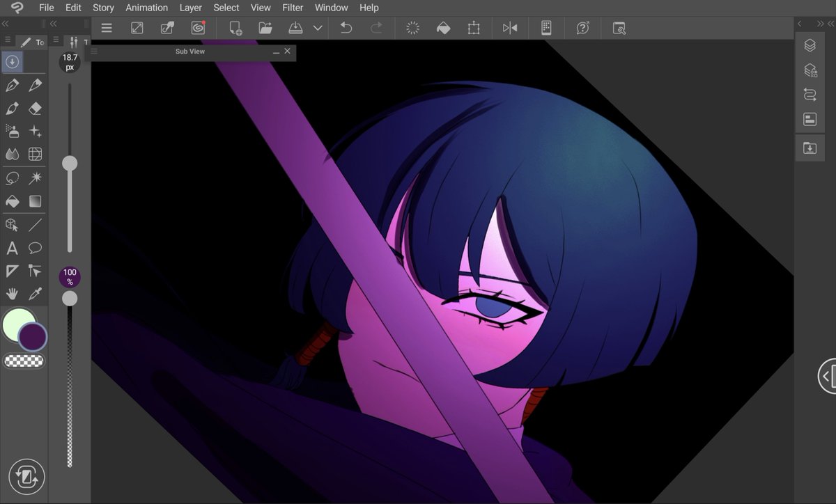Open the Help menu

click(x=369, y=8)
